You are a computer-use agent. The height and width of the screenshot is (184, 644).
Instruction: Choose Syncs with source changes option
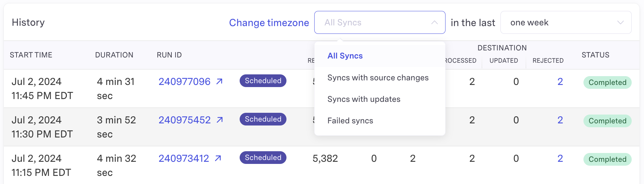pyautogui.click(x=378, y=78)
